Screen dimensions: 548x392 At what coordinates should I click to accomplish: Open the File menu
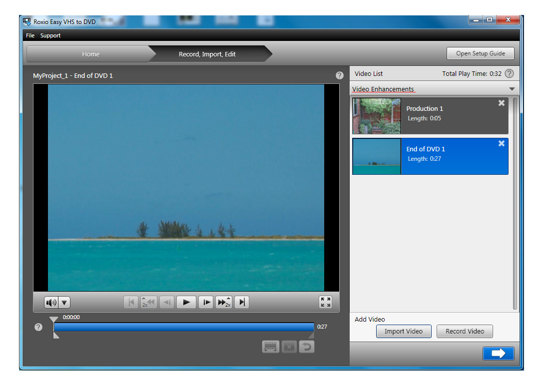coord(30,35)
